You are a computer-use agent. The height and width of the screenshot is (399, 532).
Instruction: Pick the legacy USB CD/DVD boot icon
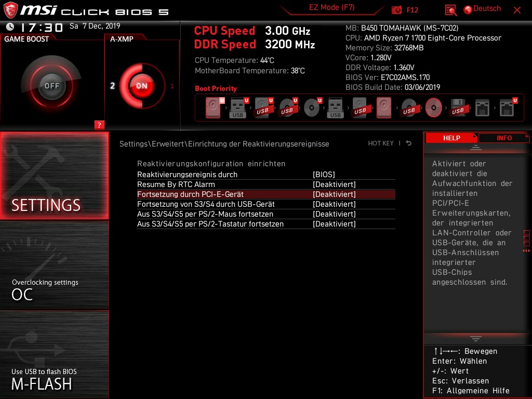pyautogui.click(x=409, y=108)
